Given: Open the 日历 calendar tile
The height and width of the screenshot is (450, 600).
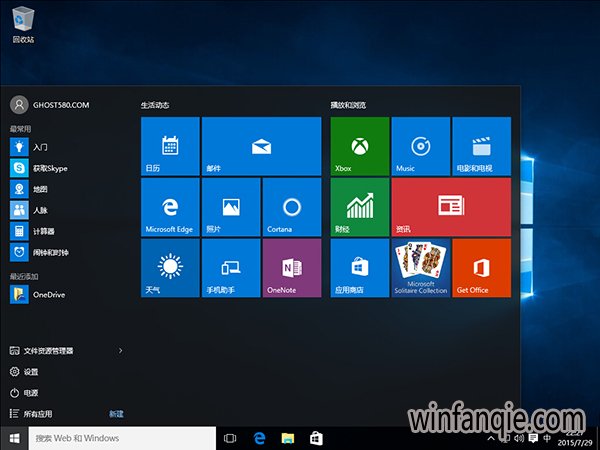Looking at the screenshot, I should (x=170, y=146).
